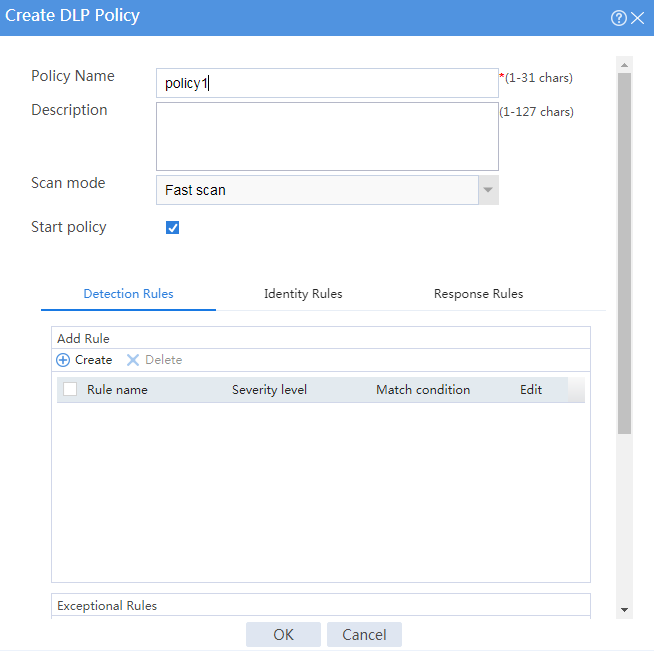Switch to the Identity Rules tab

pos(303,294)
